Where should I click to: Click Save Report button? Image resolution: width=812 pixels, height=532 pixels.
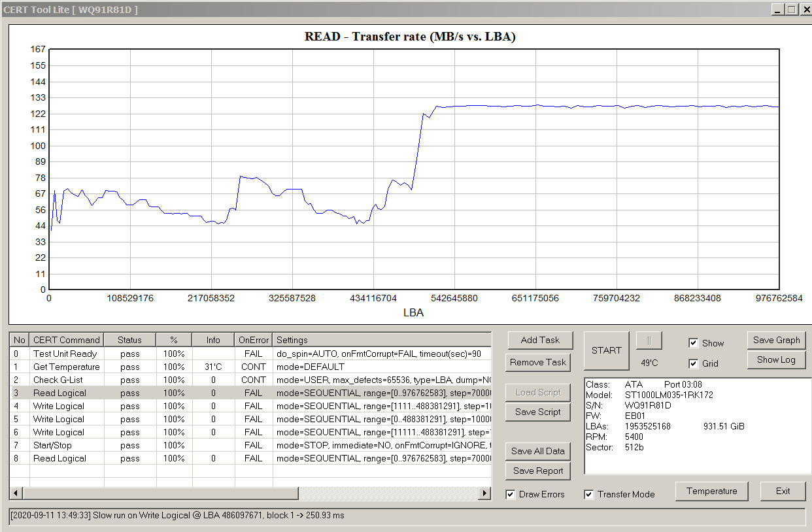[x=538, y=471]
